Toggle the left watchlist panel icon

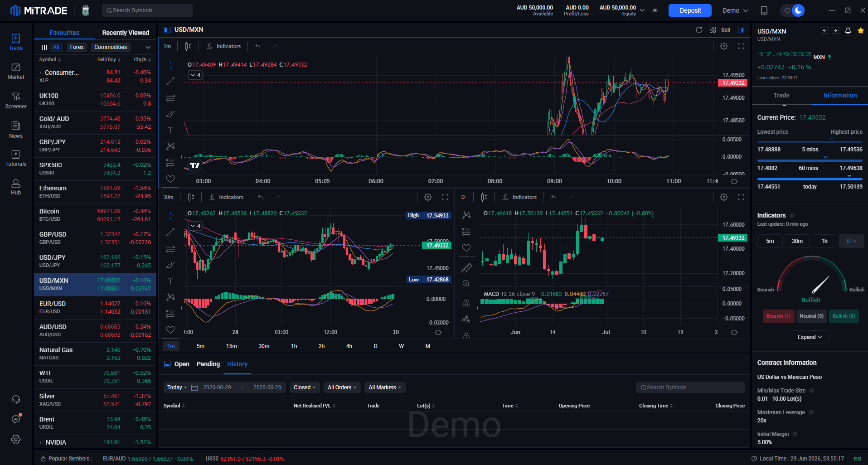pyautogui.click(x=167, y=30)
